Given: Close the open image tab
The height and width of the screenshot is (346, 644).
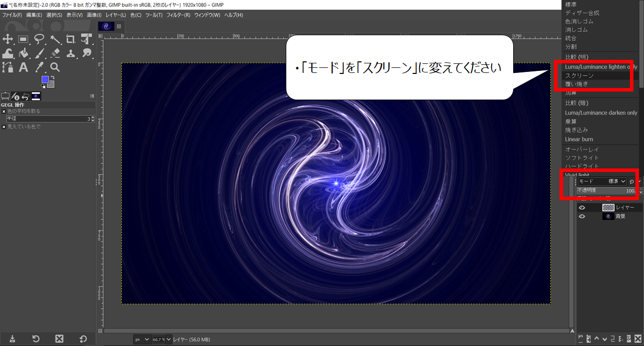Looking at the screenshot, I should pos(119,26).
